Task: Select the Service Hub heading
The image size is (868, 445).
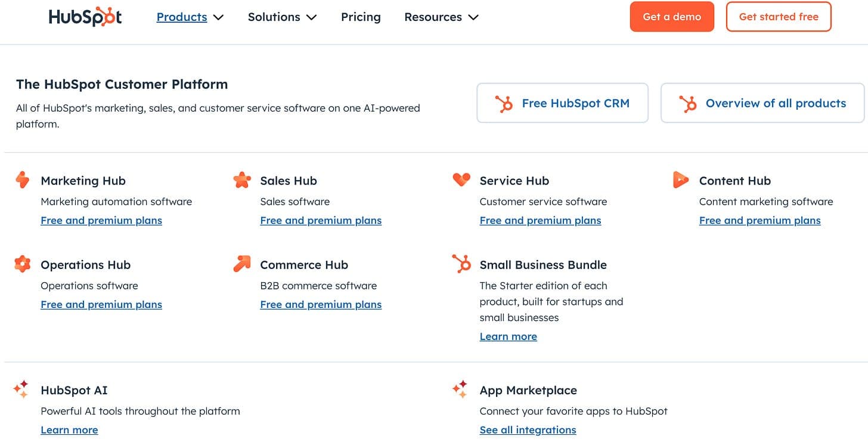Action: coord(514,181)
